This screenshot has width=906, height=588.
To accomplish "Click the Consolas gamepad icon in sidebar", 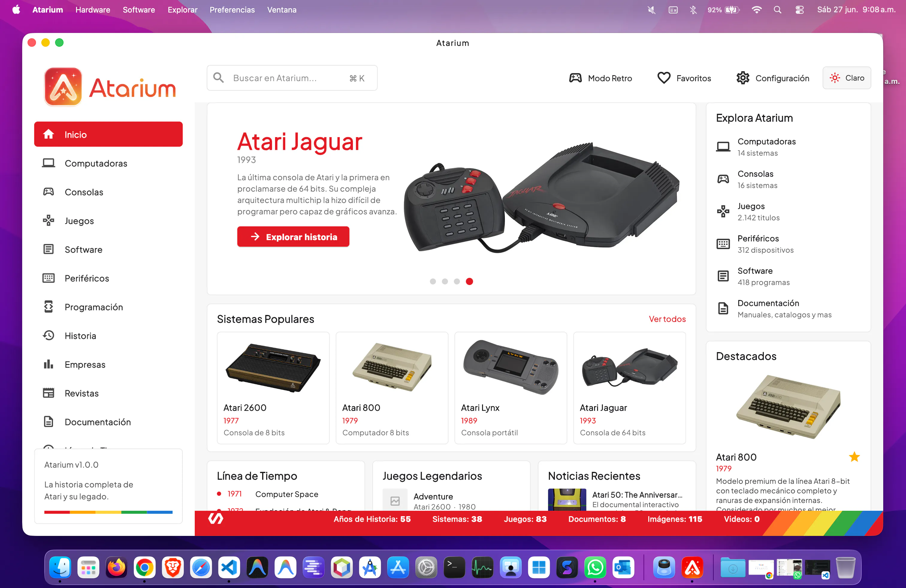I will tap(48, 192).
